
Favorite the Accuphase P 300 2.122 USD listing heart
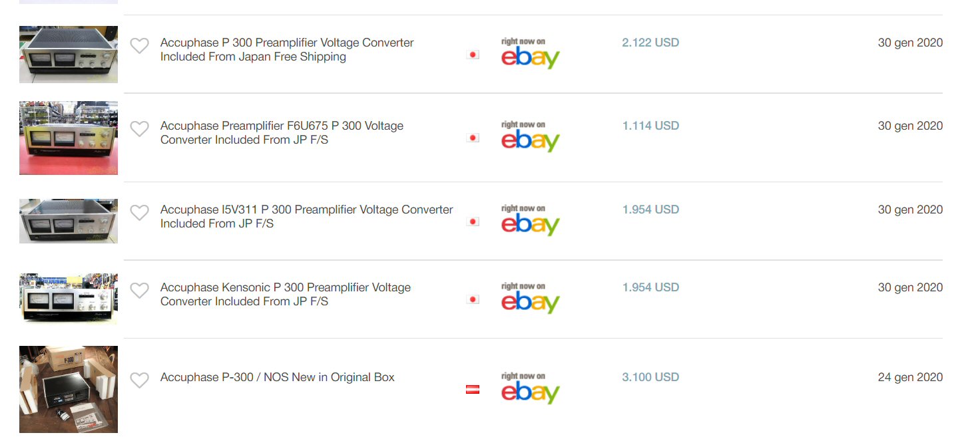click(x=139, y=46)
